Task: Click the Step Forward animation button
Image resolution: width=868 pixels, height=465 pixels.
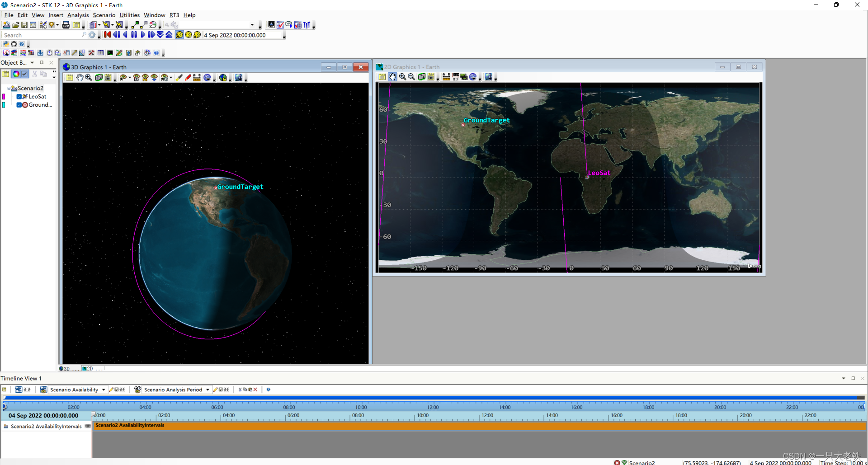Action: [x=151, y=35]
